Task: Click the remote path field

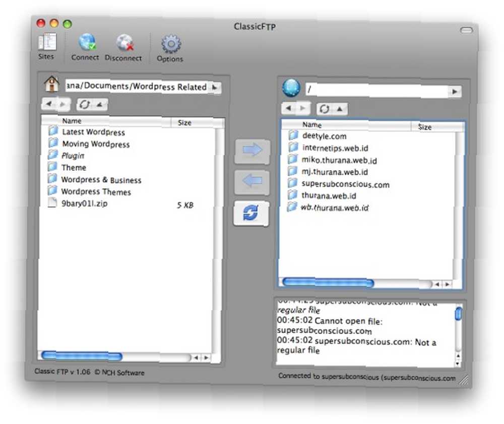Action: [376, 90]
